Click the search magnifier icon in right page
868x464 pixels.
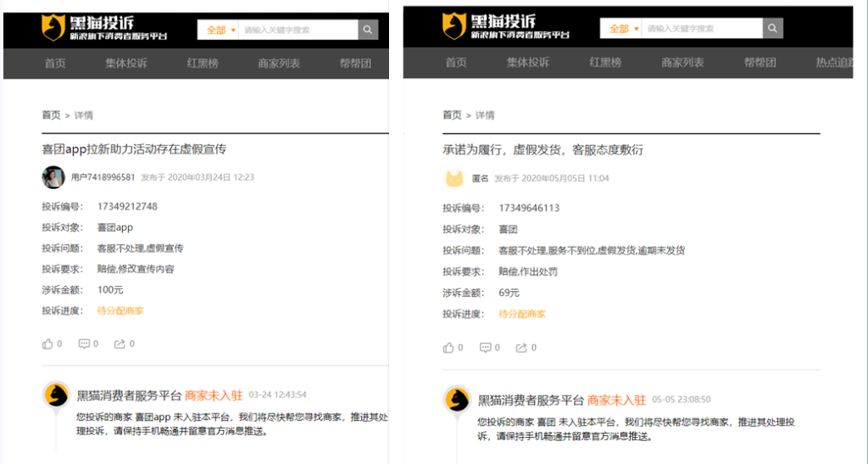[772, 29]
